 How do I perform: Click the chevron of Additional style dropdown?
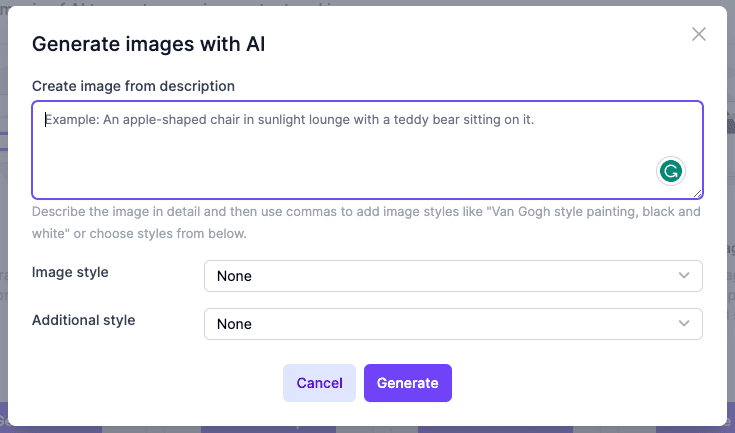[x=684, y=324]
